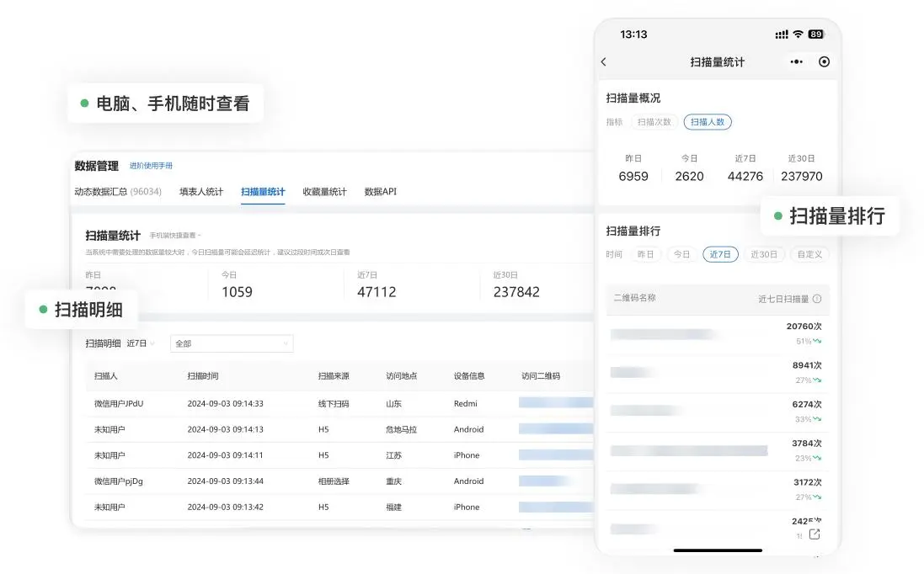The height and width of the screenshot is (574, 924).
Task: Select the 扫描人数 metric pill
Action: (708, 122)
